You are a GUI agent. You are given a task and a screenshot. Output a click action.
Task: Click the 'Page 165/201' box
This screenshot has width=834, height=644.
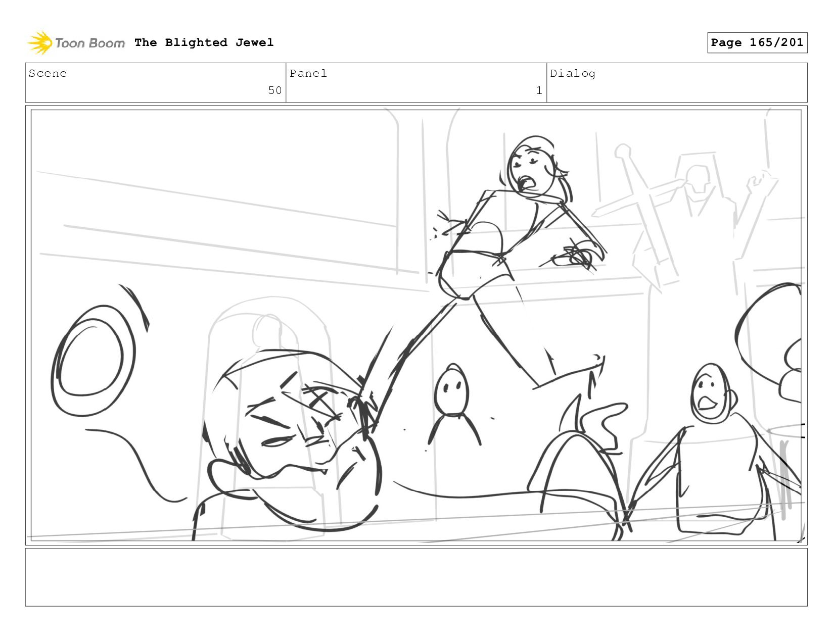pos(757,42)
